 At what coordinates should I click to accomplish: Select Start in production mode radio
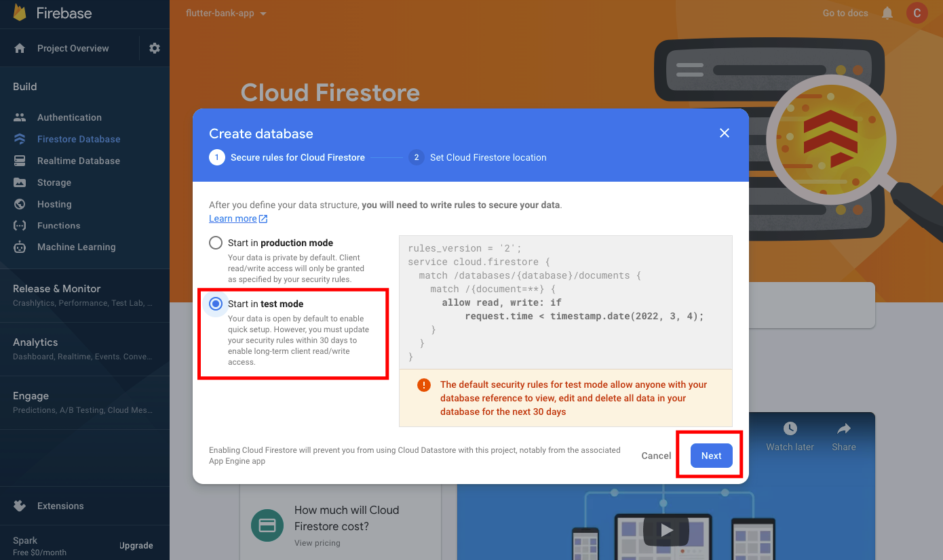(216, 243)
